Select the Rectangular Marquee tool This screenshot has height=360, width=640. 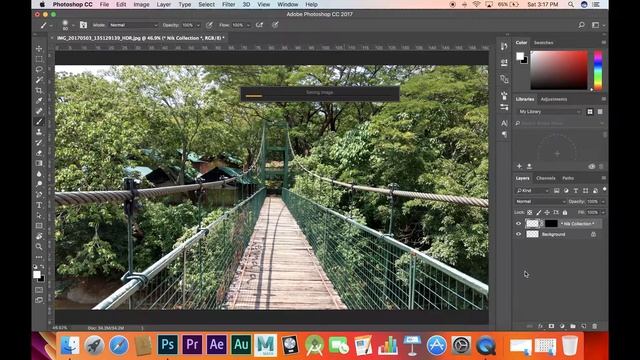tap(39, 59)
